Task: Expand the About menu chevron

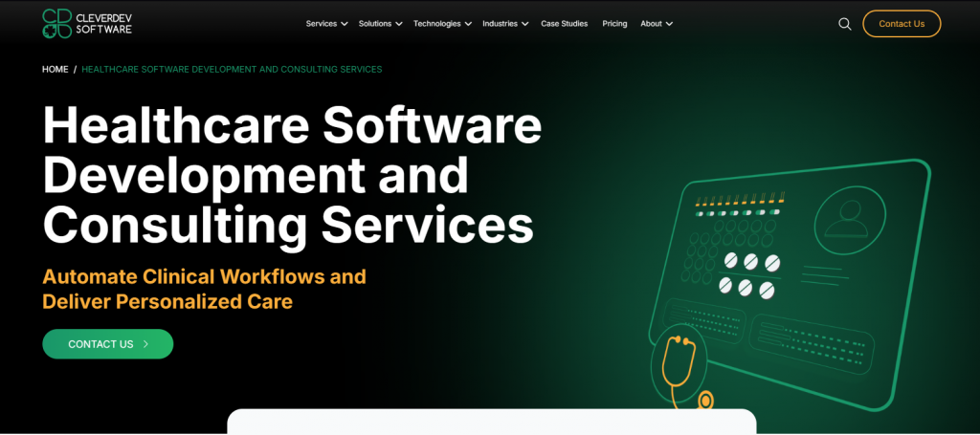Action: click(669, 24)
